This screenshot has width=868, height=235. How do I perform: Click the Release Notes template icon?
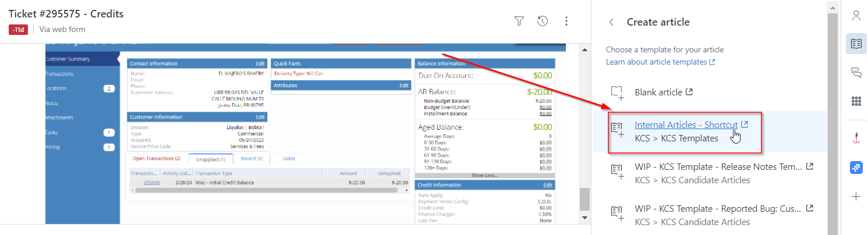[617, 172]
